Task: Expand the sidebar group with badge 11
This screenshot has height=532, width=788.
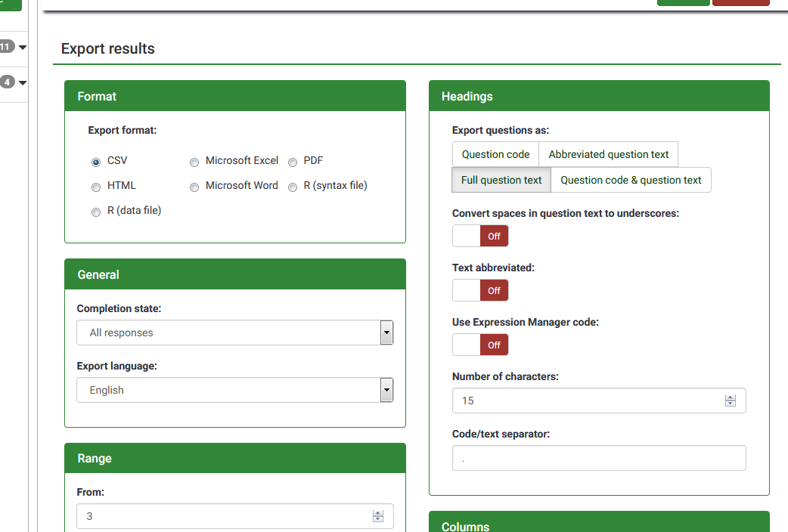Action: tap(22, 48)
